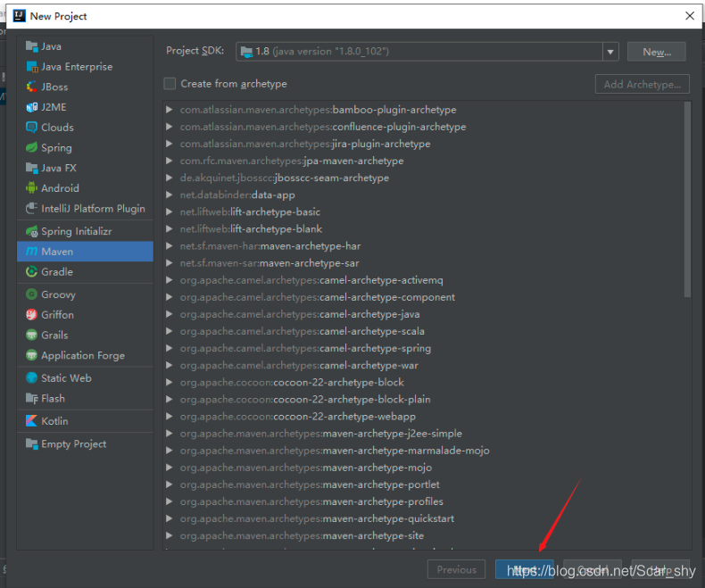Choose the Gradle icon

point(31,271)
